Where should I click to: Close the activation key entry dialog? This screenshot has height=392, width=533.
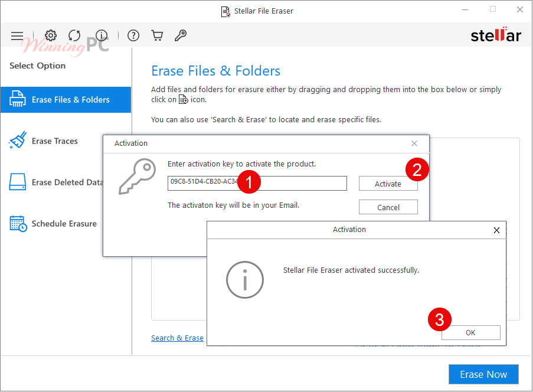click(414, 143)
